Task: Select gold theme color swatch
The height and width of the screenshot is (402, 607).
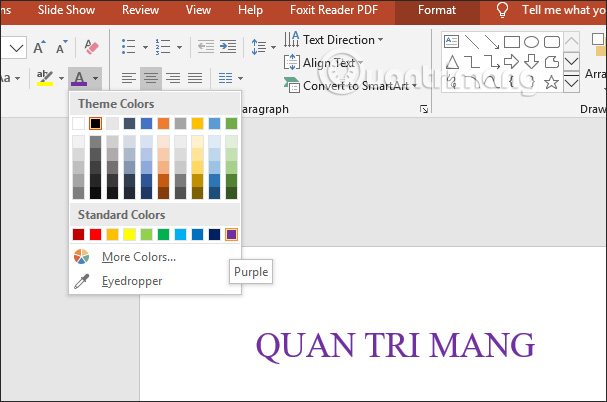Action: coord(197,124)
